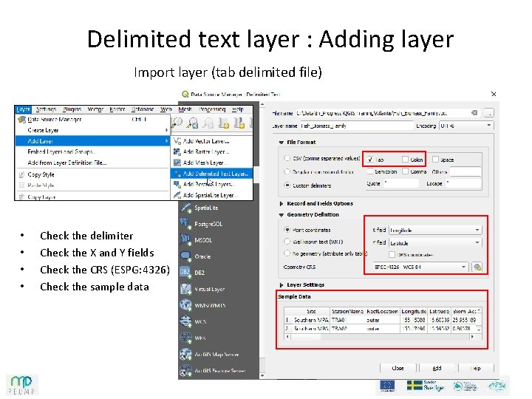Select No geometry attribute table option
The width and height of the screenshot is (532, 399).
[287, 253]
